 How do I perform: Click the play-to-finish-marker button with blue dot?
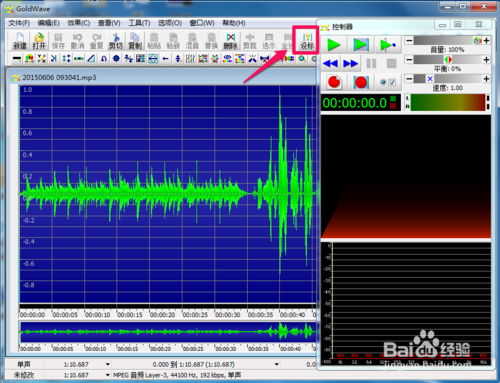click(388, 44)
